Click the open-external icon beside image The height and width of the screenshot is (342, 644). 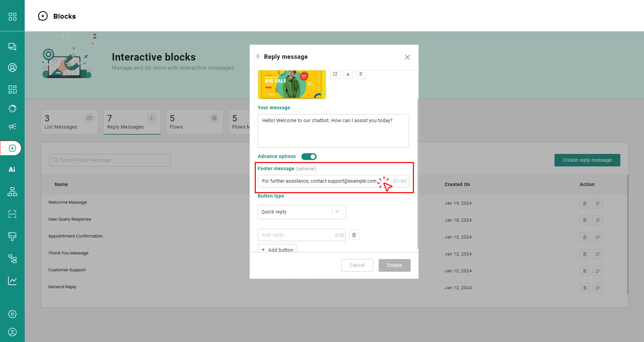[335, 74]
